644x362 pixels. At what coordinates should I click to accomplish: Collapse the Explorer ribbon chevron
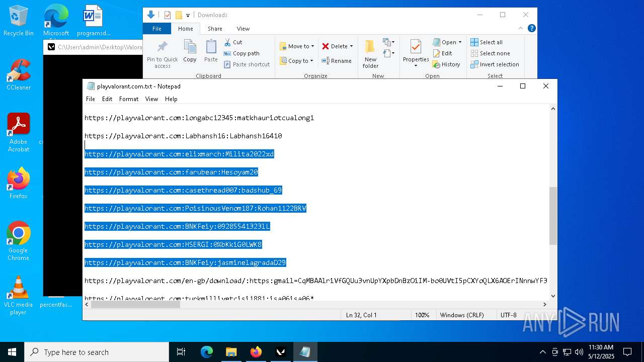coord(521,29)
